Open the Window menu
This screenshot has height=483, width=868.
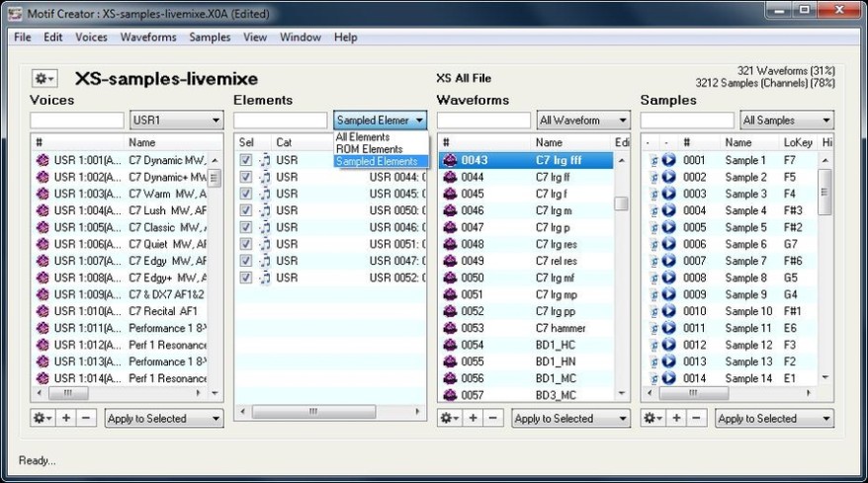(x=300, y=38)
